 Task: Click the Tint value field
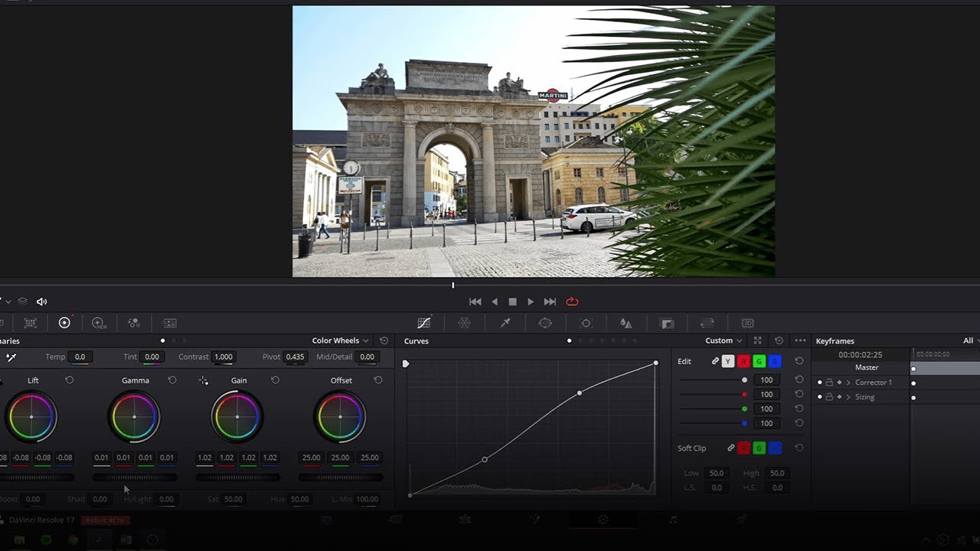(152, 357)
